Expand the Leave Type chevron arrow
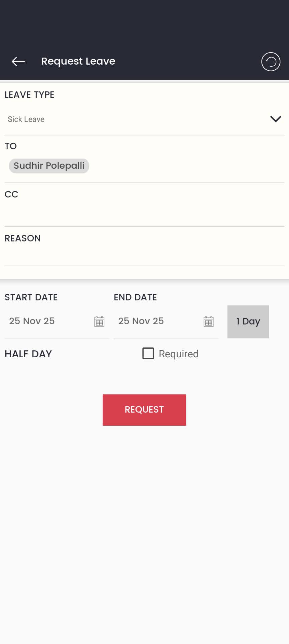 pyautogui.click(x=275, y=119)
